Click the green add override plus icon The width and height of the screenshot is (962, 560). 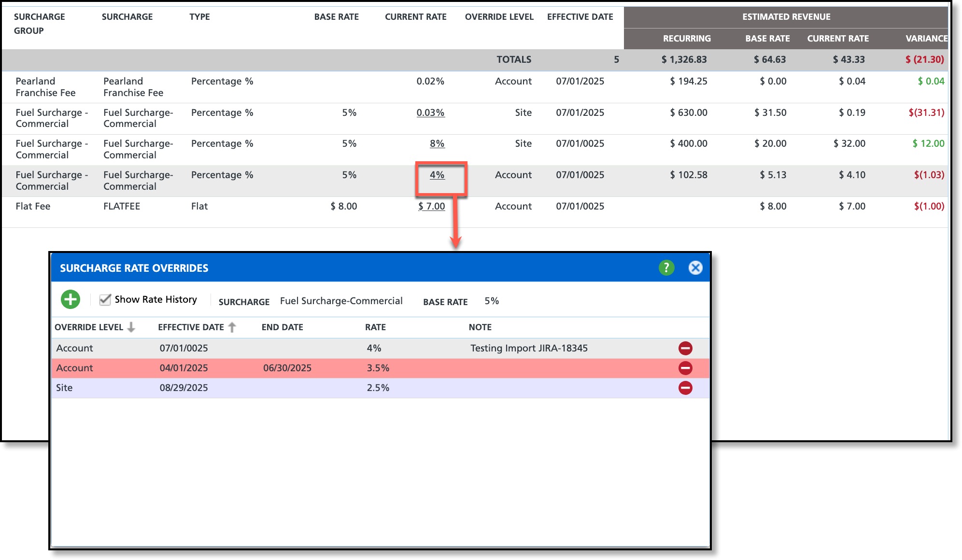point(71,299)
